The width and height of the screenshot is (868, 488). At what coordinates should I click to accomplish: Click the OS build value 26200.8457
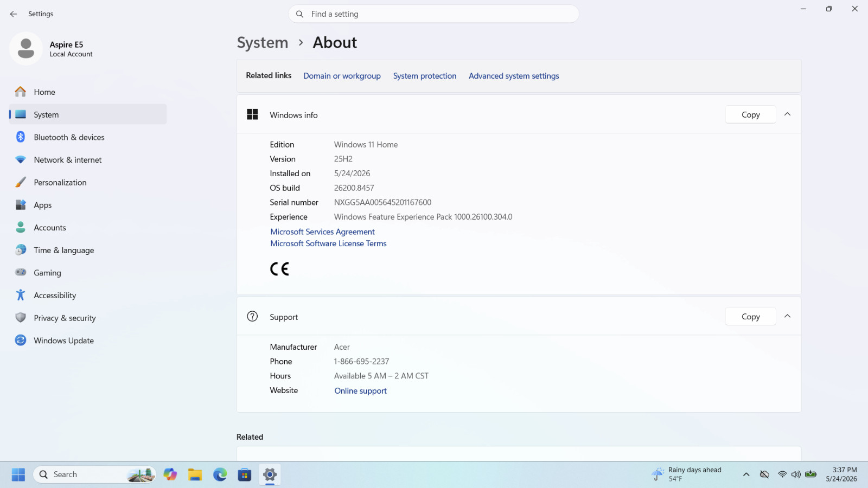pyautogui.click(x=354, y=188)
